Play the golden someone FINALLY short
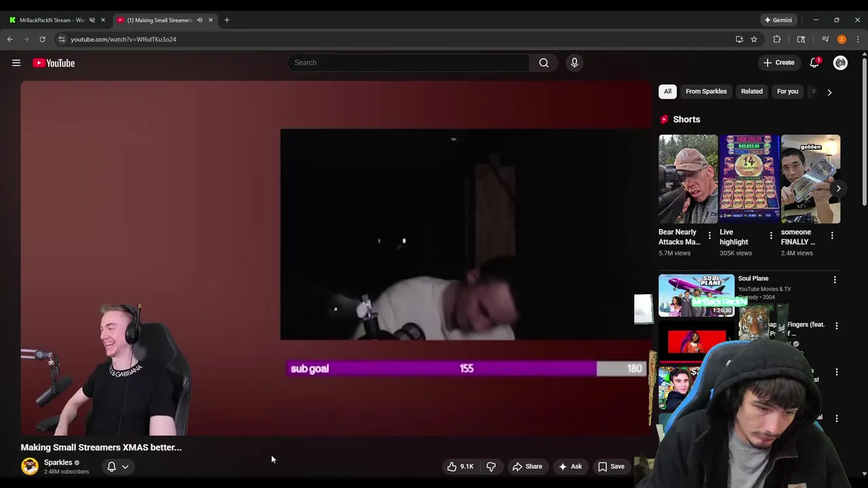The image size is (868, 488). [810, 179]
